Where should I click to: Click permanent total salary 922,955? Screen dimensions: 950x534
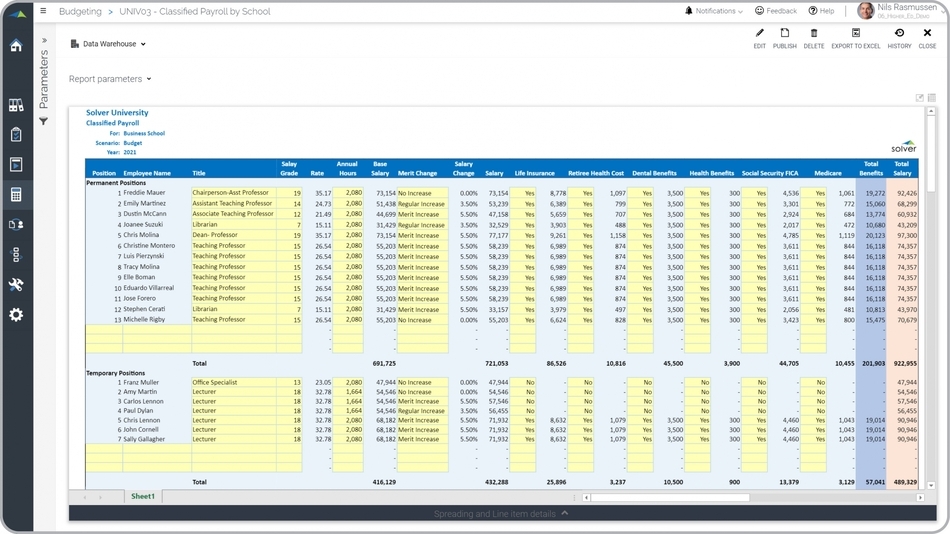click(x=905, y=364)
